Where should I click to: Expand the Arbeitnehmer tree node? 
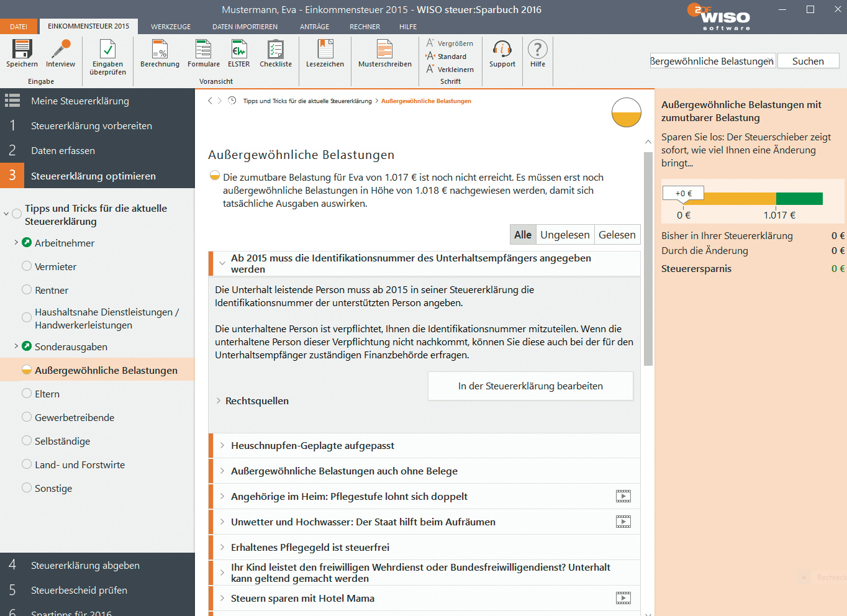[x=16, y=243]
